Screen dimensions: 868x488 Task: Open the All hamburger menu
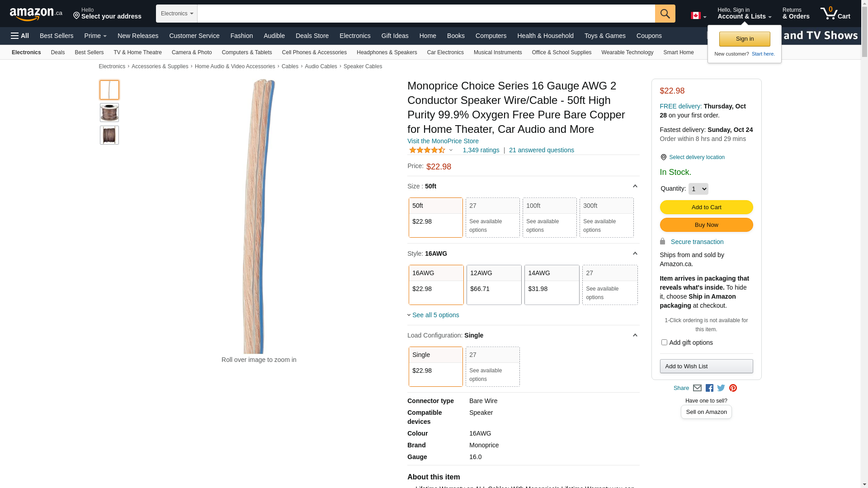(20, 36)
